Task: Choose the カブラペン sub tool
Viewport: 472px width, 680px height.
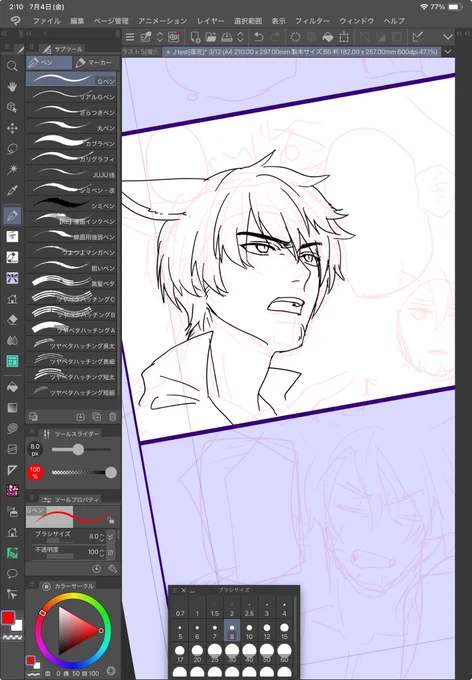Action: point(72,142)
